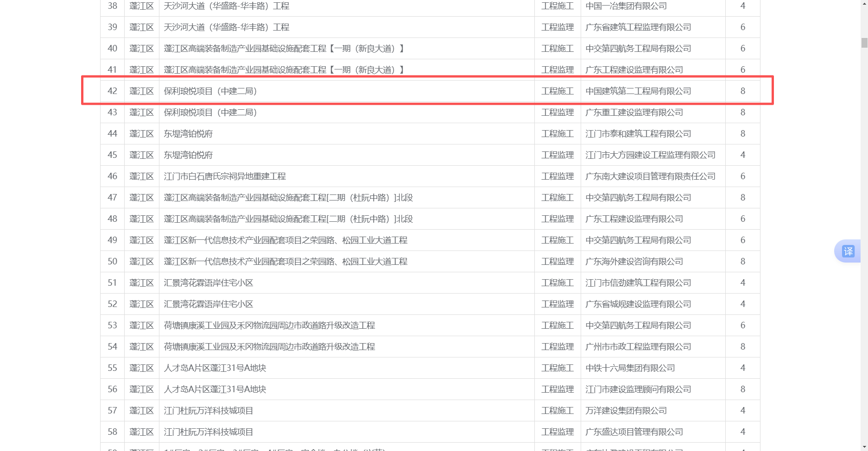Select 工程监理 type in row 48

(558, 219)
